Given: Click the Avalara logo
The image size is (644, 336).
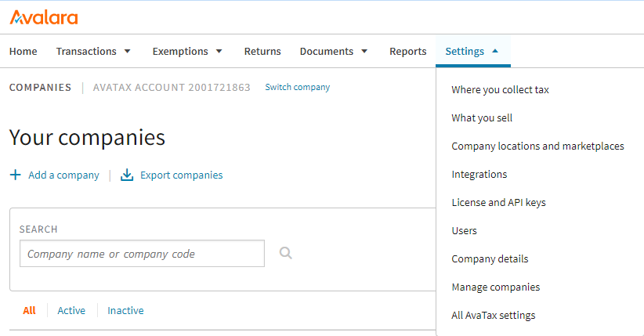Looking at the screenshot, I should click(x=44, y=17).
